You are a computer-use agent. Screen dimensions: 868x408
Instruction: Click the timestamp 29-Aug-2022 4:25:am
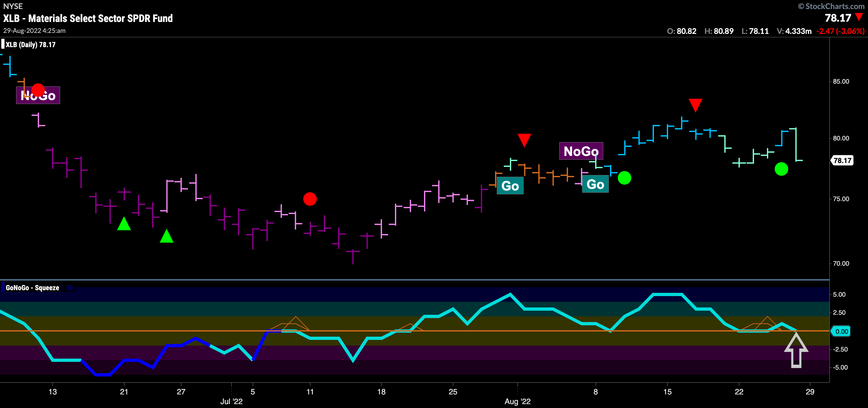[x=34, y=31]
